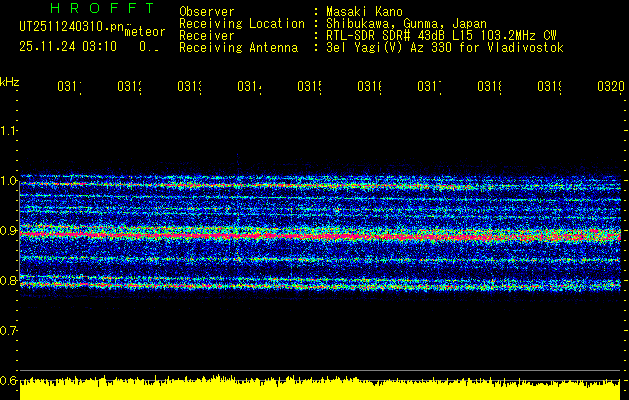
Task: Click time marker 0314
Action: tap(250, 86)
